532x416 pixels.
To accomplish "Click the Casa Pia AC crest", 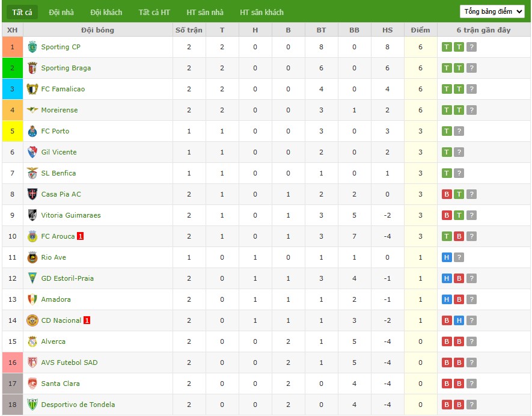I will [32, 194].
